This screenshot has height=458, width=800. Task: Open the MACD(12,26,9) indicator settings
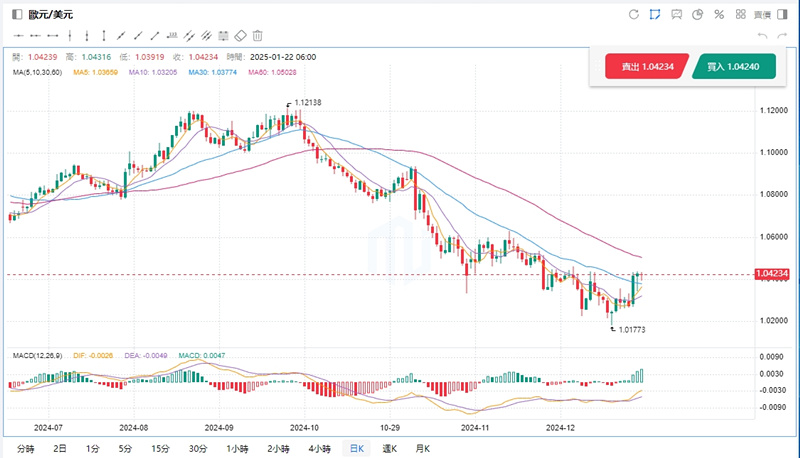pyautogui.click(x=37, y=355)
